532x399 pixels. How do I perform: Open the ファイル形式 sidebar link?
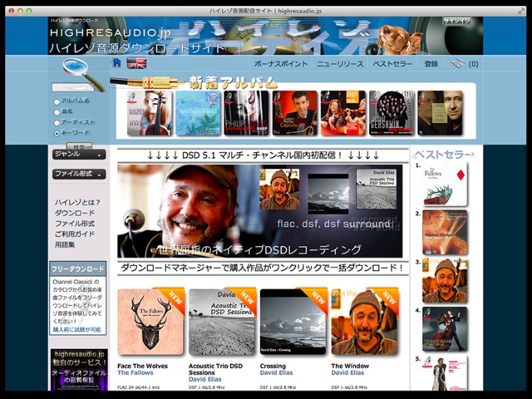(75, 224)
